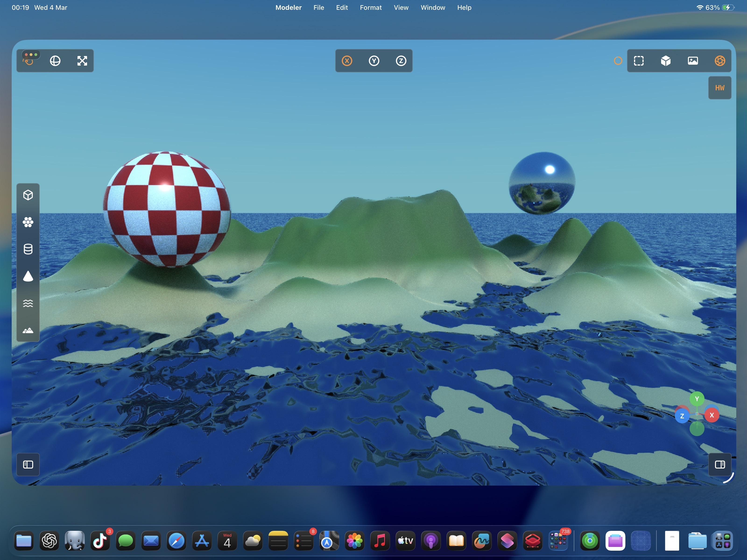Open Freeform from the dock
This screenshot has width=747, height=560.
point(482,541)
